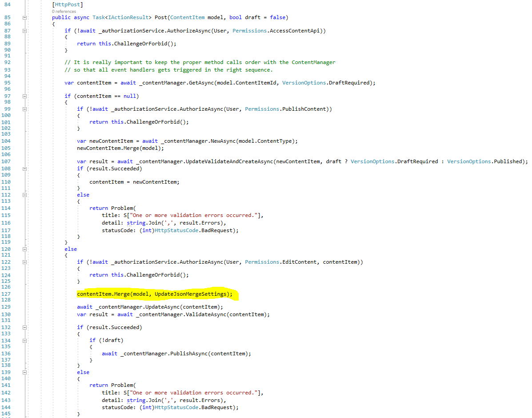Viewport: 532px width, 418px height.
Task: Collapse the PublishContent if block at line 99
Action: click(24, 109)
